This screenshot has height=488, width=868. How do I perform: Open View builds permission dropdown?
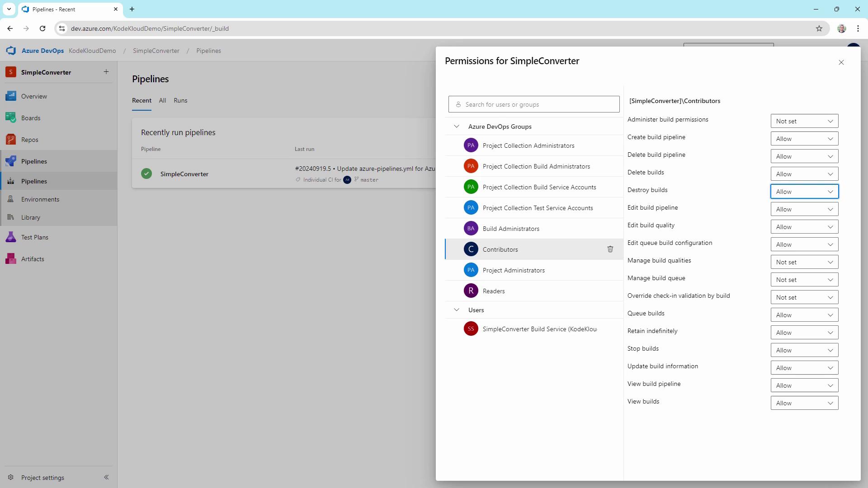(x=805, y=403)
